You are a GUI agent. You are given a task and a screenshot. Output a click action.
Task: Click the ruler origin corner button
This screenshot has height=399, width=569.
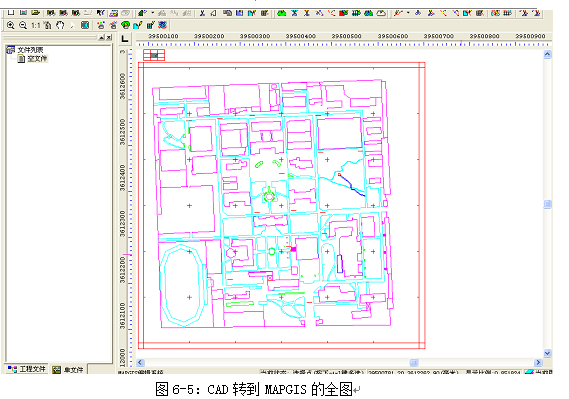pyautogui.click(x=125, y=39)
